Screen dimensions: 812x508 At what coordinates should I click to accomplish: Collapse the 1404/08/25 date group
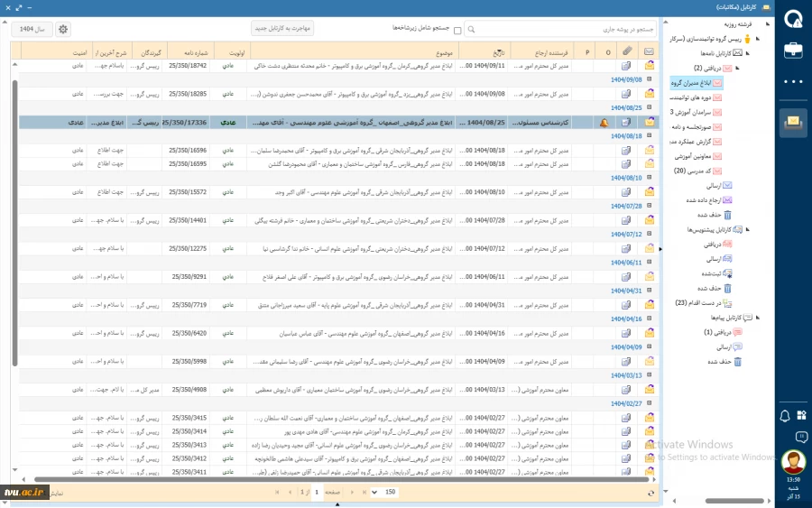point(650,107)
